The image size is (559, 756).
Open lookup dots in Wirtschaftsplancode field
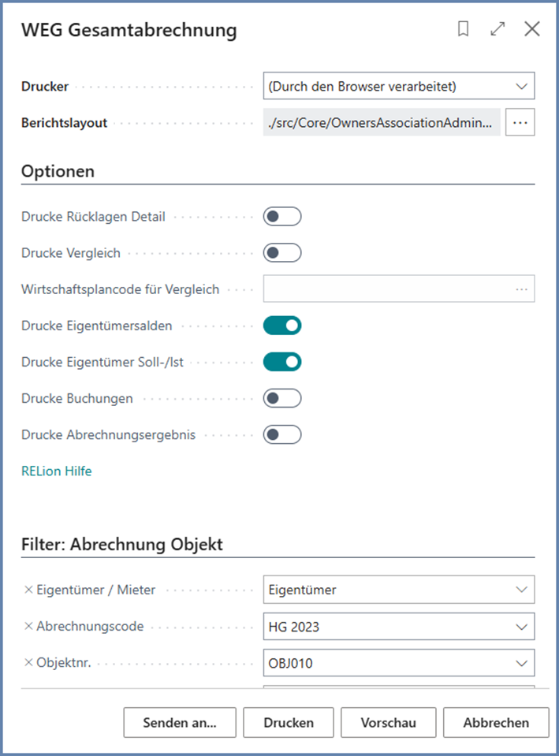point(522,289)
